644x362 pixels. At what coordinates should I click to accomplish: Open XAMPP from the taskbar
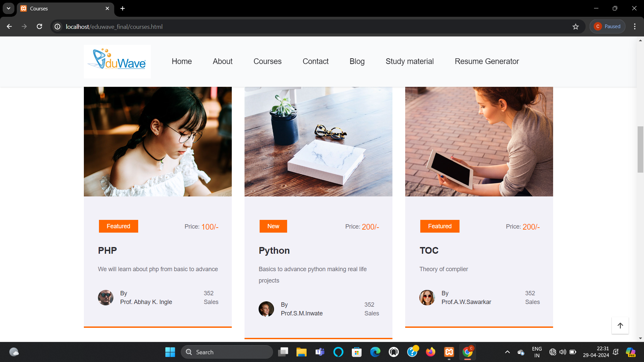(449, 352)
